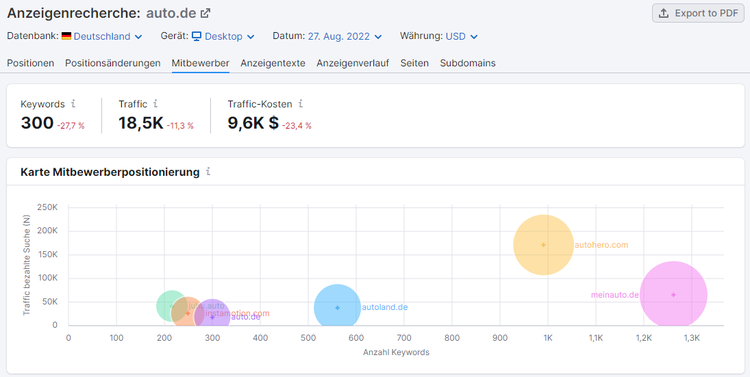Screen dimensions: 750x377
Task: Click the -23,4 % cost change
Action: tap(297, 126)
